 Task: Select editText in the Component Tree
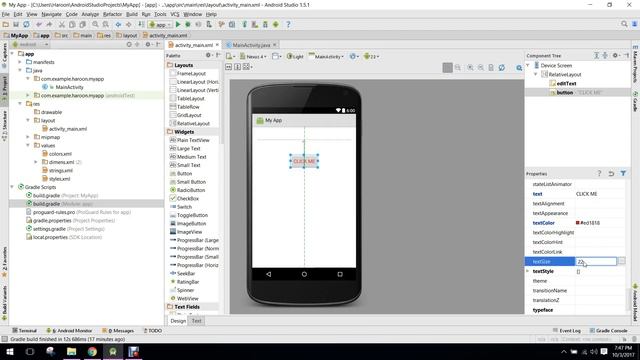click(566, 83)
